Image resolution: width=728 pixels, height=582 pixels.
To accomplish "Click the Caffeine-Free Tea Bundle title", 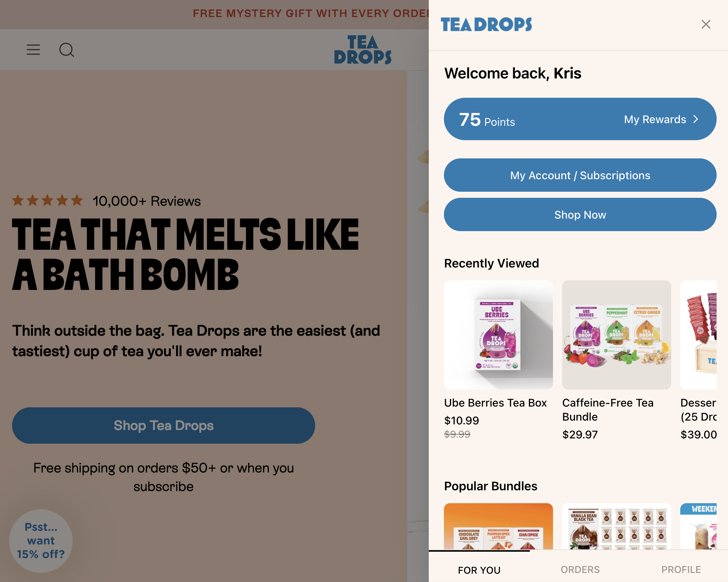I will (608, 410).
